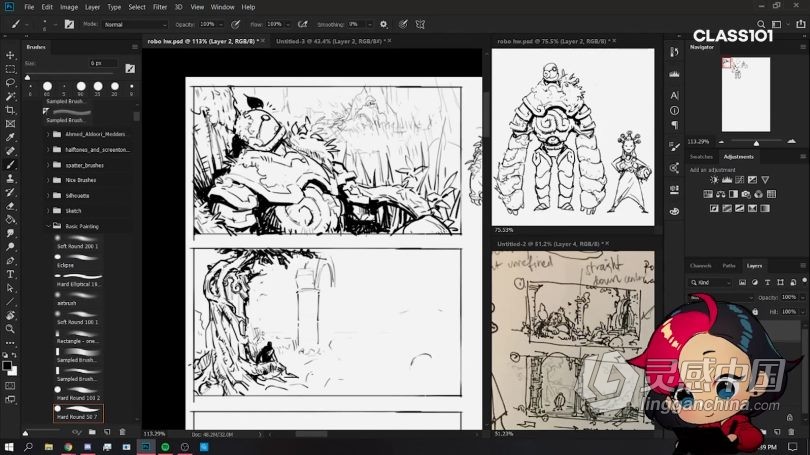The width and height of the screenshot is (810, 455).
Task: Select the Pen tool
Action: (10, 261)
